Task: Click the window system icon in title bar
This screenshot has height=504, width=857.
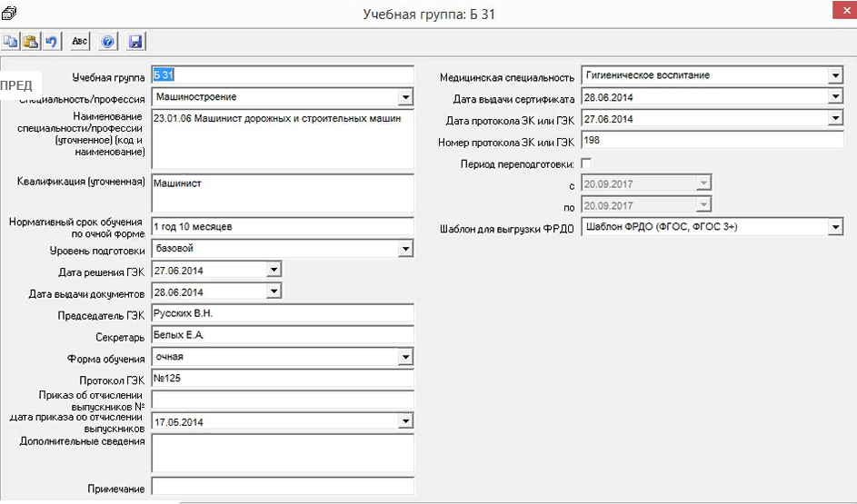Action: tap(10, 12)
